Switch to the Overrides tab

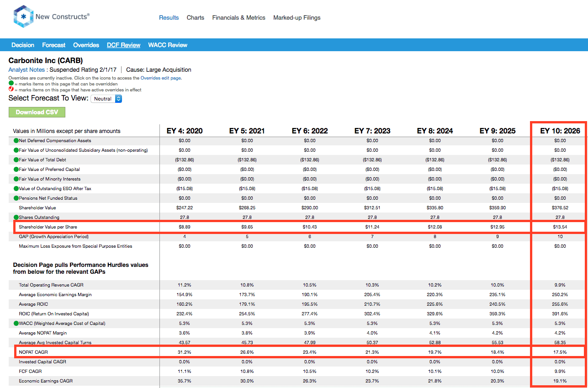point(86,45)
